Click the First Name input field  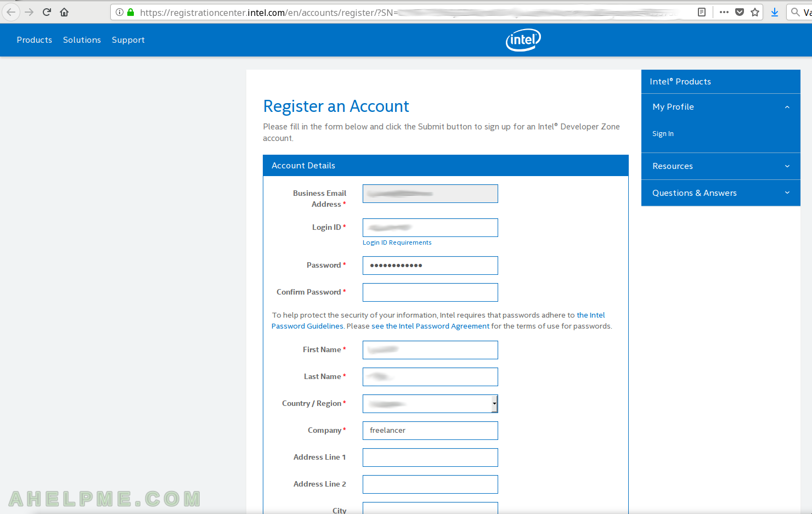[x=430, y=350]
